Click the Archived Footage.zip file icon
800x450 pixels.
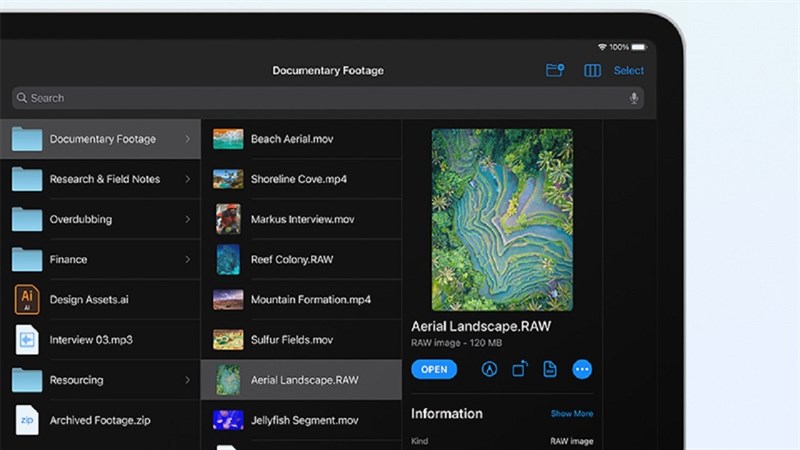27,420
